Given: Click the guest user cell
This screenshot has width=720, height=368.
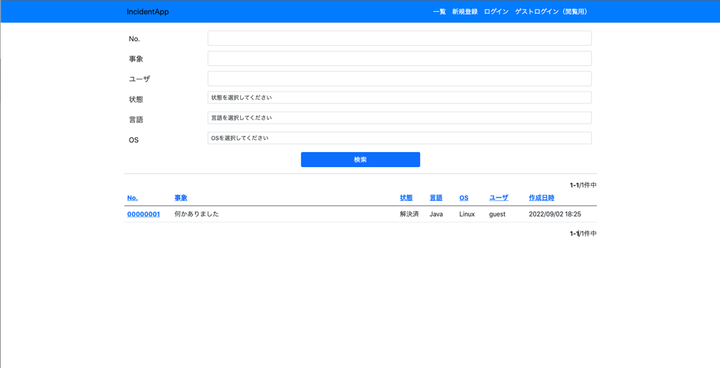Looking at the screenshot, I should 497,214.
